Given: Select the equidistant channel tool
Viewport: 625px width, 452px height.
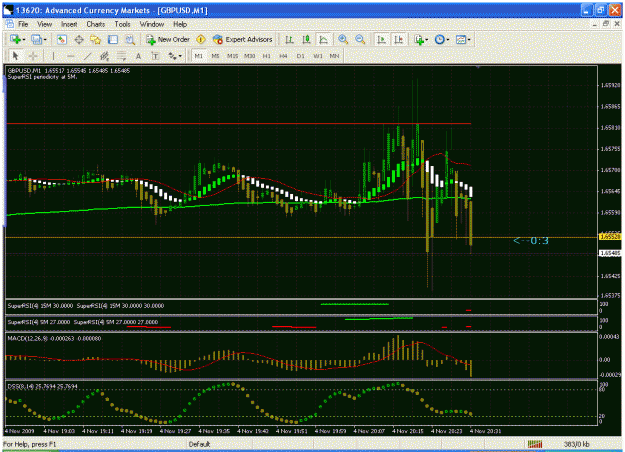Looking at the screenshot, I should point(104,56).
